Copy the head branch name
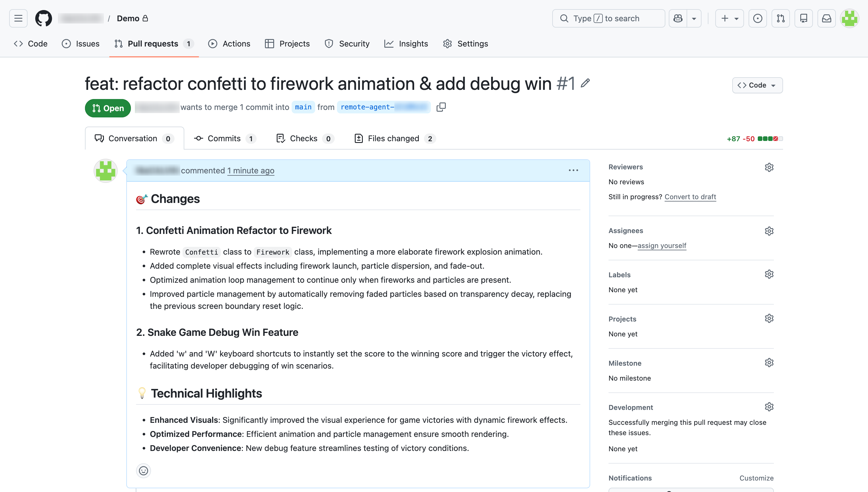 click(x=441, y=107)
